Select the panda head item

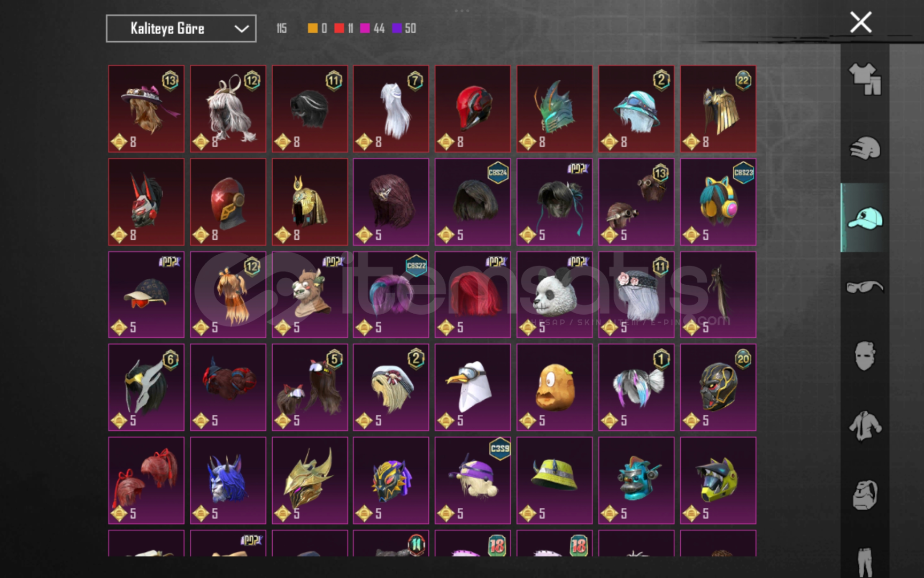(555, 295)
